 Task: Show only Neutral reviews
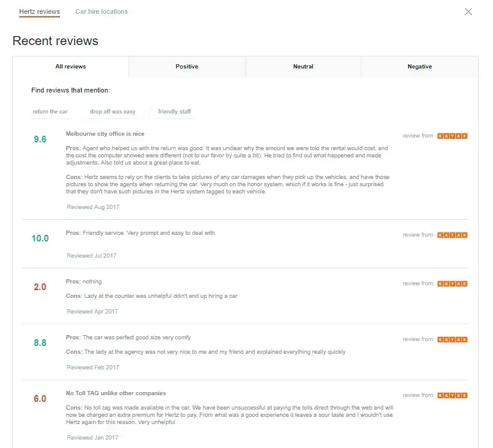[303, 66]
